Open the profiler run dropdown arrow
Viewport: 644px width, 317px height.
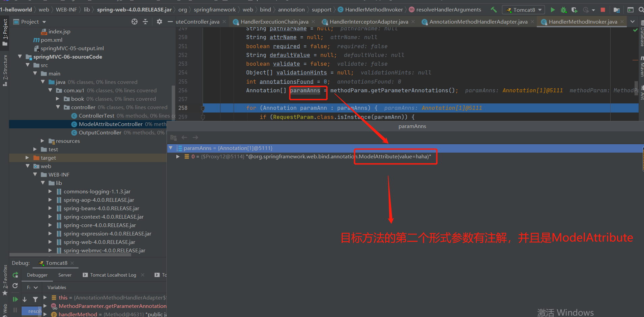click(x=593, y=10)
